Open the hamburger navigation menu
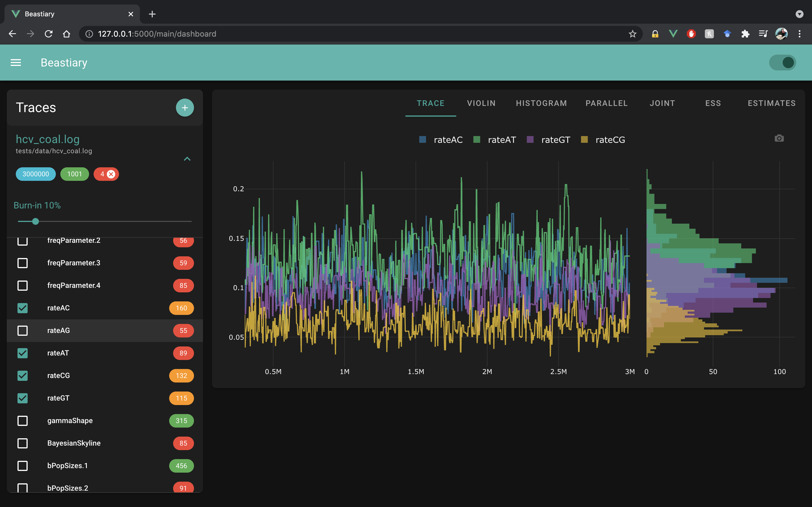This screenshot has height=507, width=812. click(x=16, y=63)
